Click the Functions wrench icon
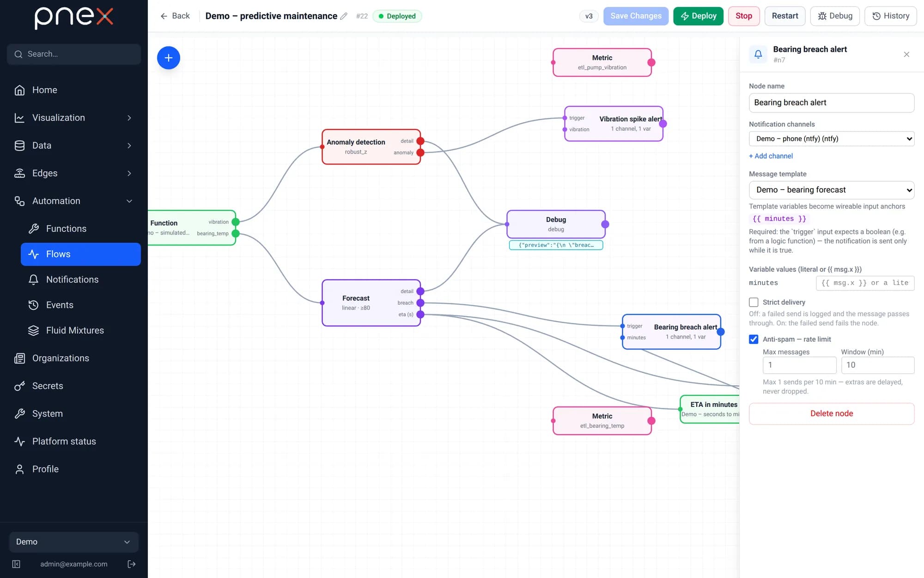This screenshot has width=924, height=578. pyautogui.click(x=33, y=229)
